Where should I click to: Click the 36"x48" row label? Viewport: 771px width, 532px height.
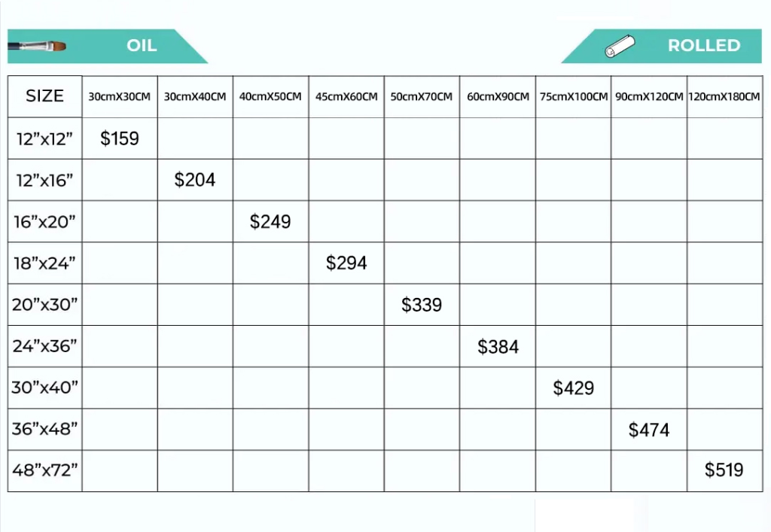click(x=45, y=430)
